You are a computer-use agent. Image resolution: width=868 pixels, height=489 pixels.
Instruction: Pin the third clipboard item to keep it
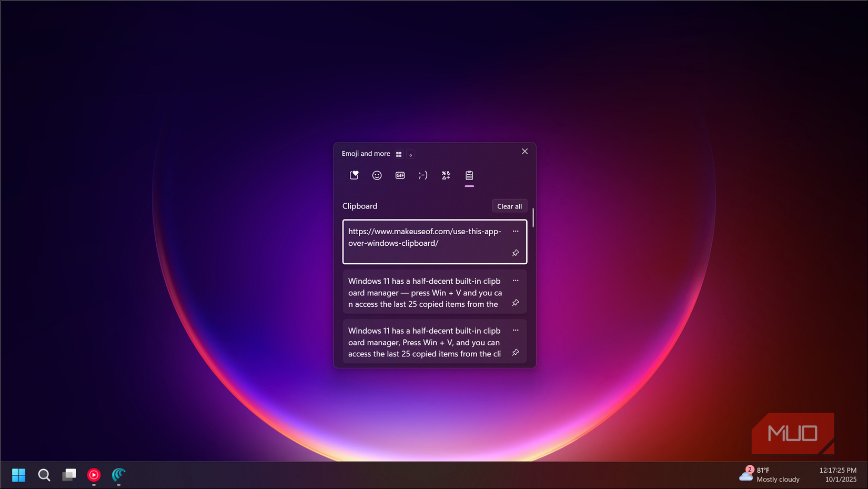click(x=516, y=353)
